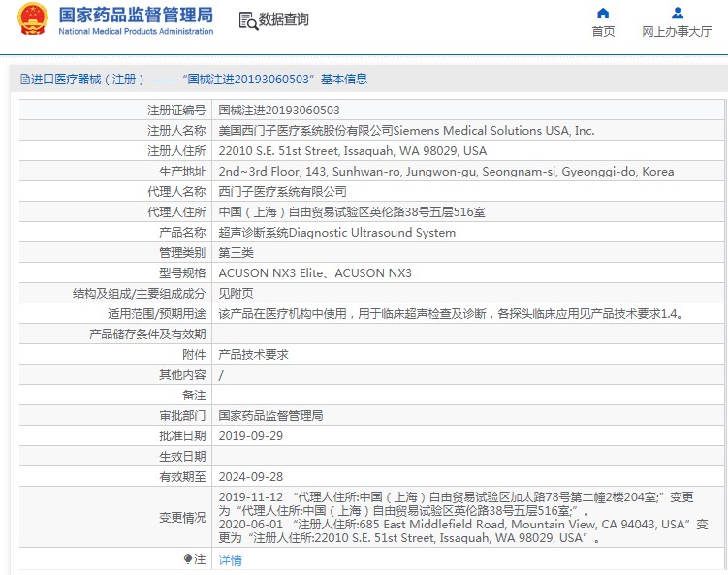The image size is (728, 575).
Task: Select ACUSON NX3 Elite model value
Action: coord(315,273)
